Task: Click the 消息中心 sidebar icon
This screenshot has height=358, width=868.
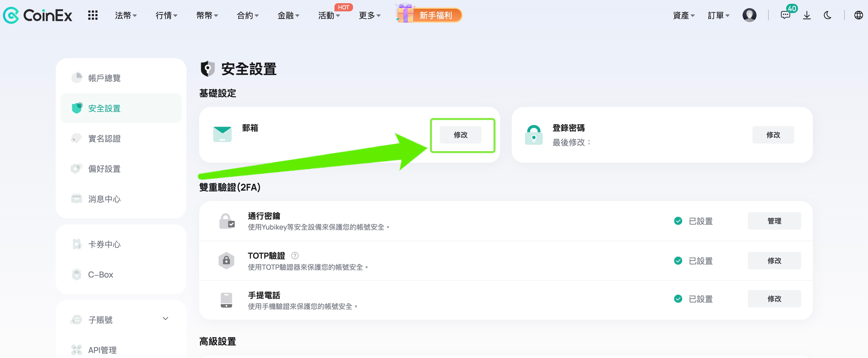Action: (x=76, y=199)
